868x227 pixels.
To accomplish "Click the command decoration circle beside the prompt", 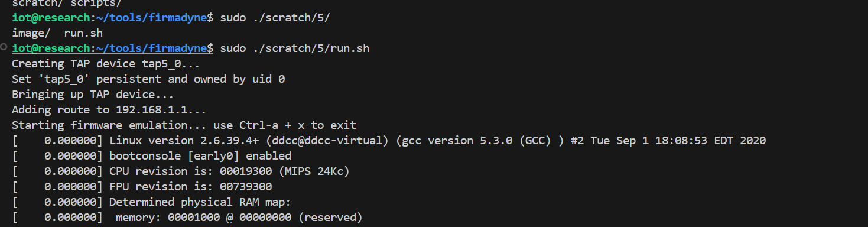I will point(4,47).
